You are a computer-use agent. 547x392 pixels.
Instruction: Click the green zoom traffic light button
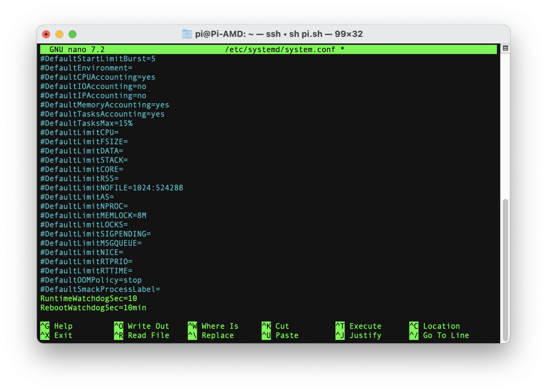pos(72,34)
